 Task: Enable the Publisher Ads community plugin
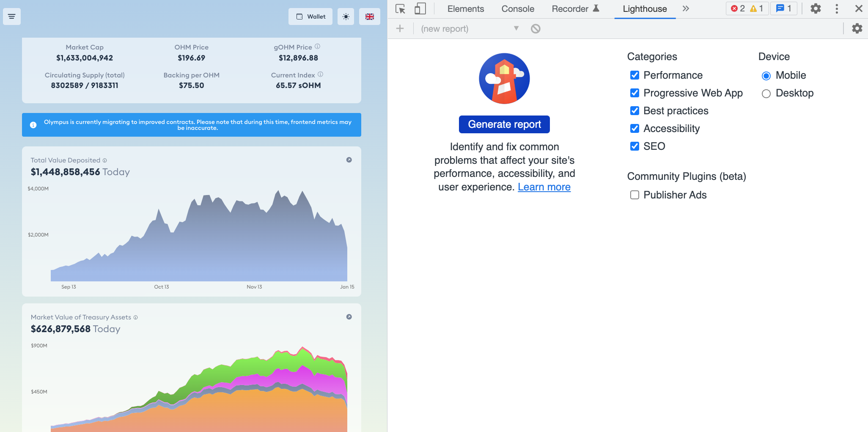[x=635, y=195]
